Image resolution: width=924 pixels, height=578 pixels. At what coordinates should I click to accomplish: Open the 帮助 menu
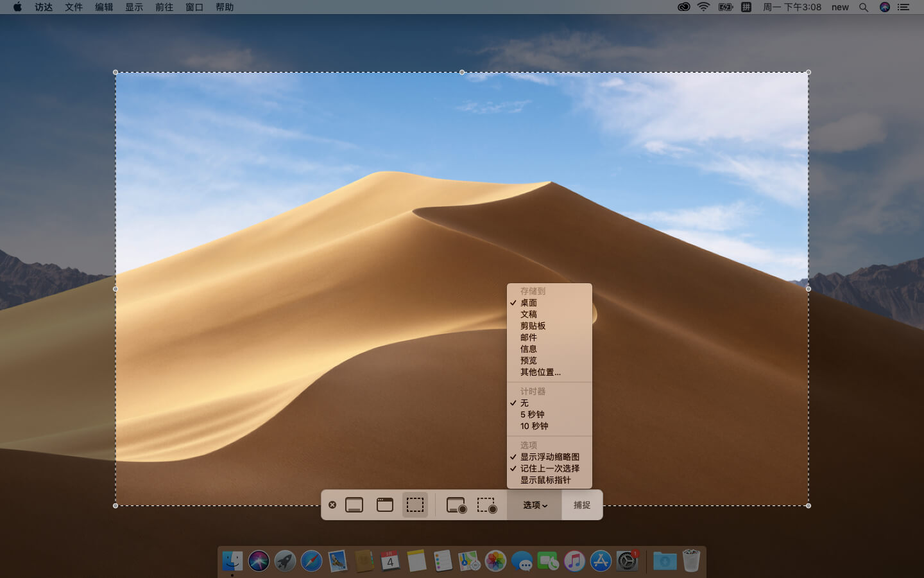tap(225, 7)
